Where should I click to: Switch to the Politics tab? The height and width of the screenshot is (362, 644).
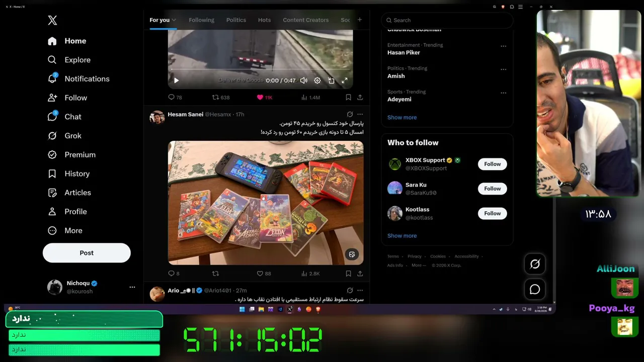[236, 20]
